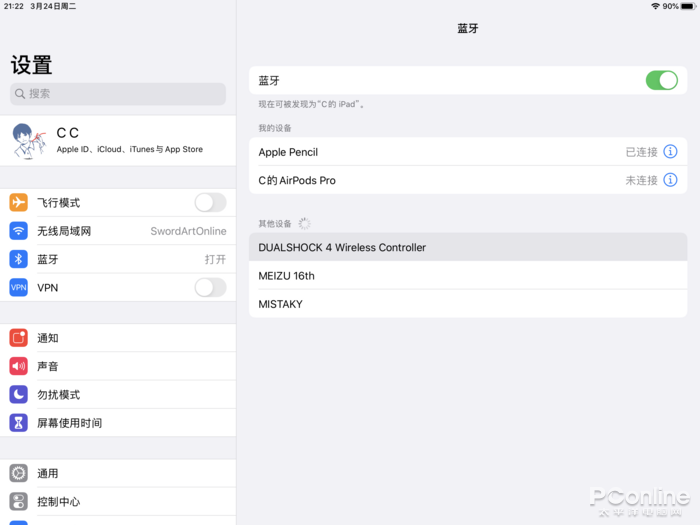Pair with DUALSHOCK 4 Wireless Controller
700x525 pixels.
468,247
